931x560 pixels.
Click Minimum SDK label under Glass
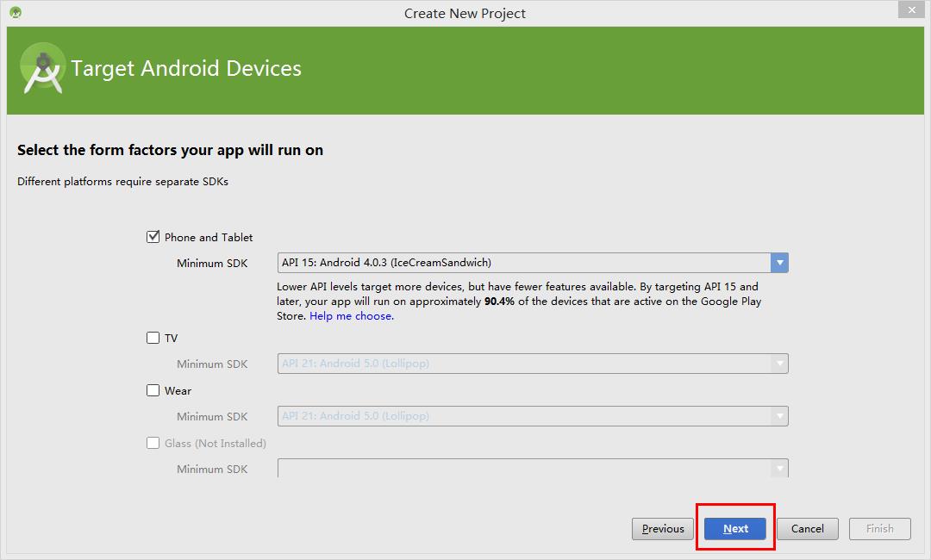point(212,470)
